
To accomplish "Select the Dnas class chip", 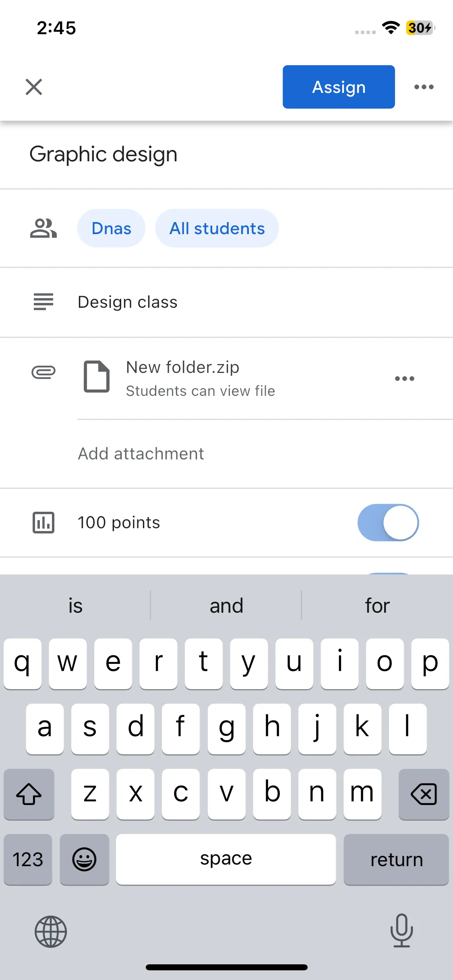I will pyautogui.click(x=111, y=228).
